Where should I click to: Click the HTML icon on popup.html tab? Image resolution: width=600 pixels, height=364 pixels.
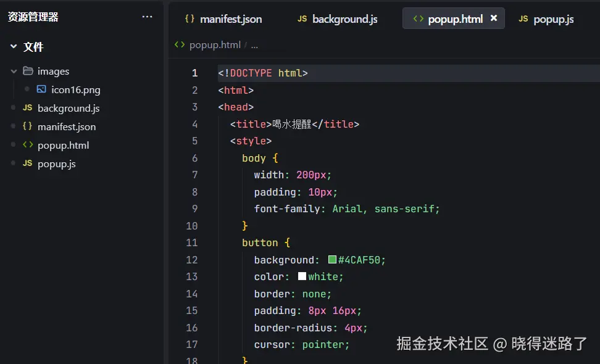click(x=419, y=19)
